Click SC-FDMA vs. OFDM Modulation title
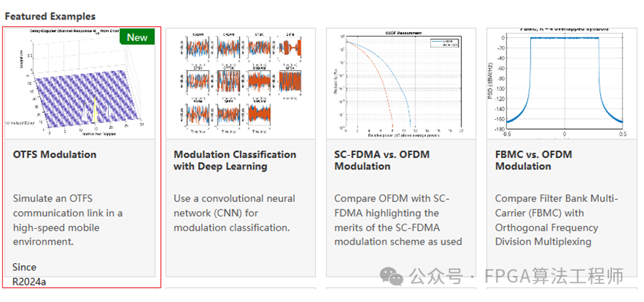644x302 pixels. tap(382, 160)
